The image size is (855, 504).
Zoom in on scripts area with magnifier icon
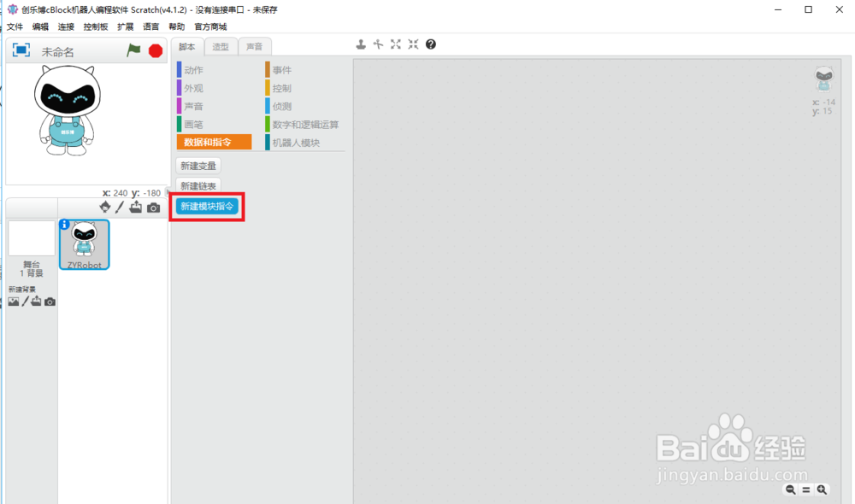point(821,489)
